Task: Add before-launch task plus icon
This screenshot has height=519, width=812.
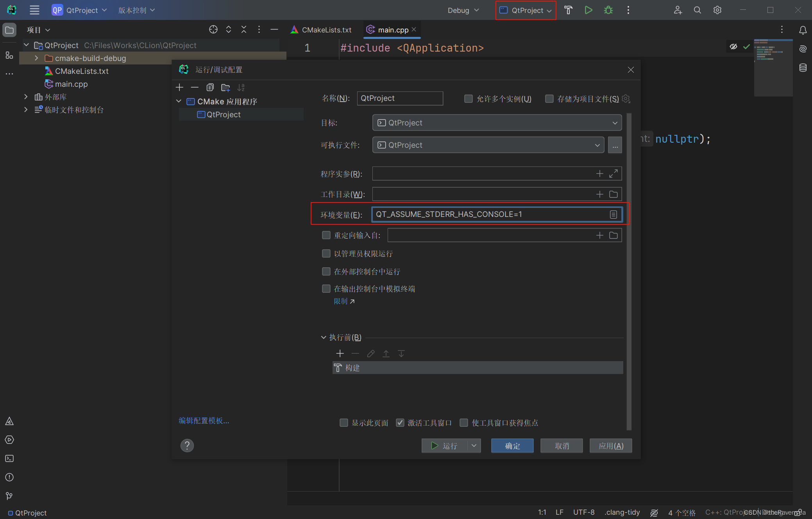Action: pos(340,354)
